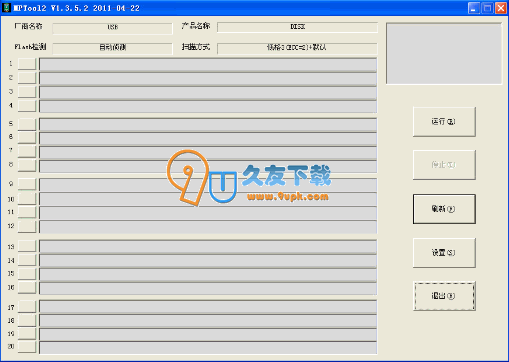This screenshot has width=509, height=362.
Task: Click port 12 slot button
Action: pos(27,226)
